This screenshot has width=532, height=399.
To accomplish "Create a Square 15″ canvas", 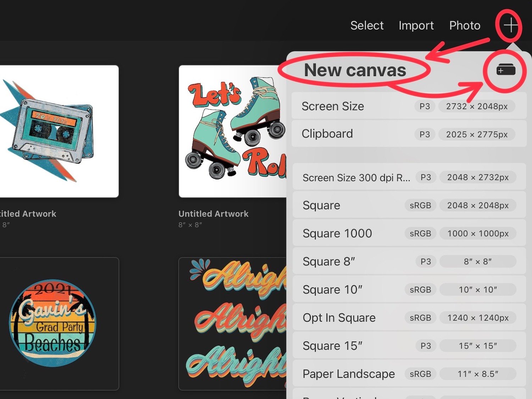I will 408,346.
